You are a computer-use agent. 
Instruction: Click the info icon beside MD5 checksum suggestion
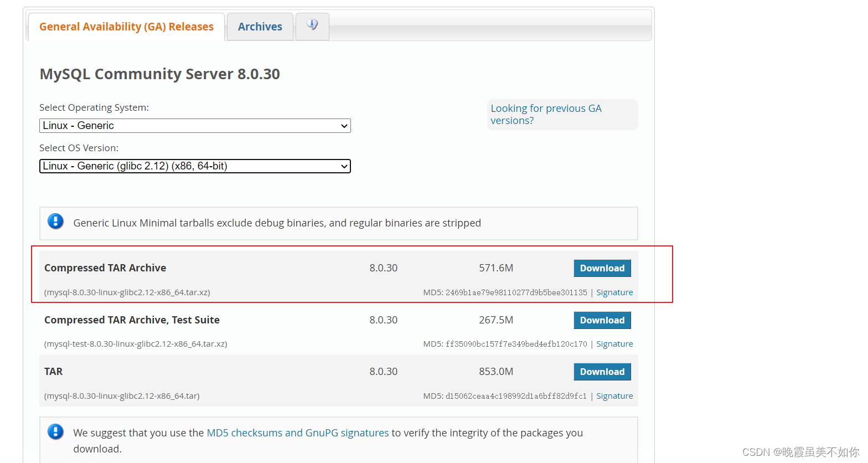(x=55, y=431)
